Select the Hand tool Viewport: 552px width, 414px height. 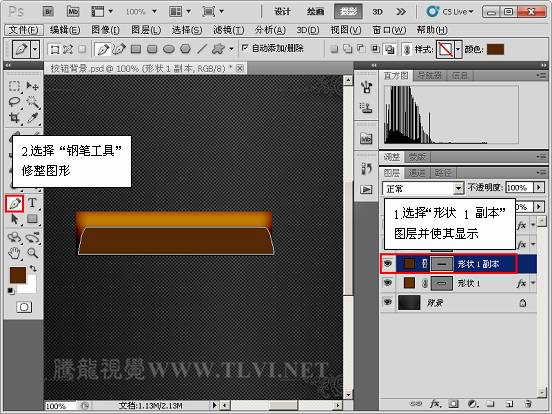click(14, 252)
